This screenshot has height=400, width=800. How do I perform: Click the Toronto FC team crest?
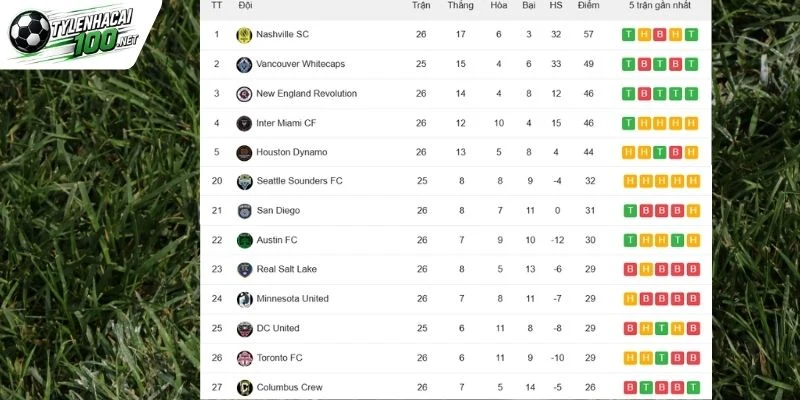click(244, 358)
